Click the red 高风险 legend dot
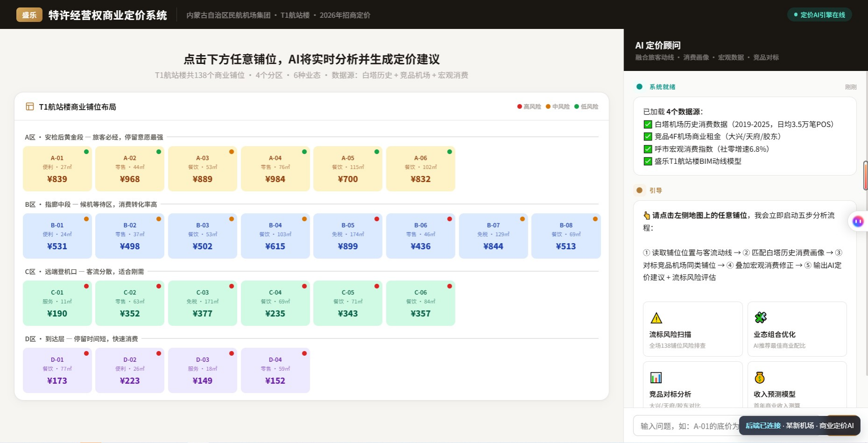The height and width of the screenshot is (443, 868). [x=519, y=106]
